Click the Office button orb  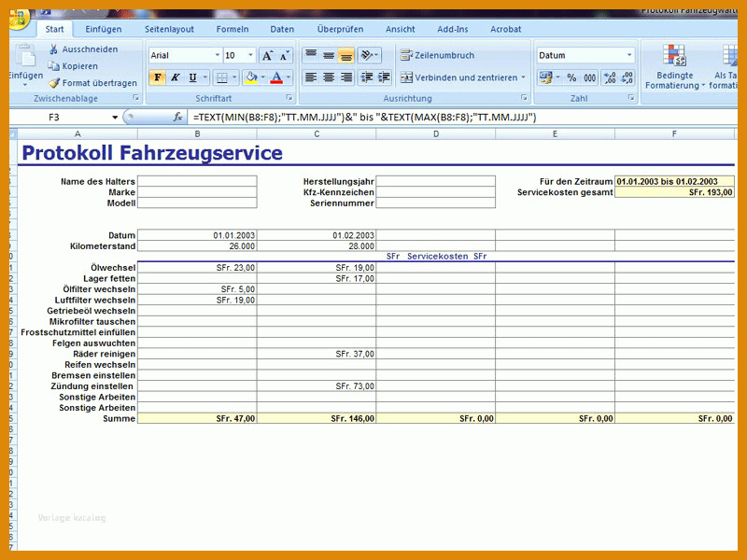coord(19,19)
